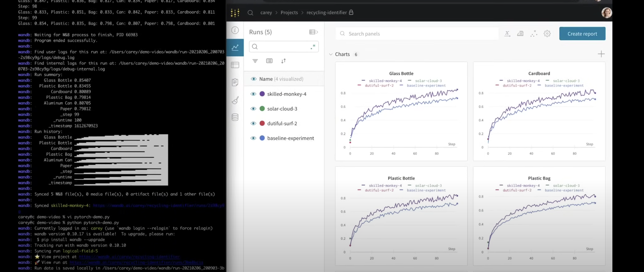The height and width of the screenshot is (272, 644).
Task: Open the reports clipboard sidebar icon
Action: 235,82
